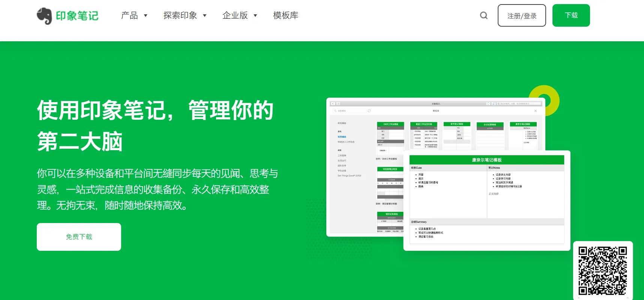Select the 会议记录模板 thumbnail

(490, 136)
